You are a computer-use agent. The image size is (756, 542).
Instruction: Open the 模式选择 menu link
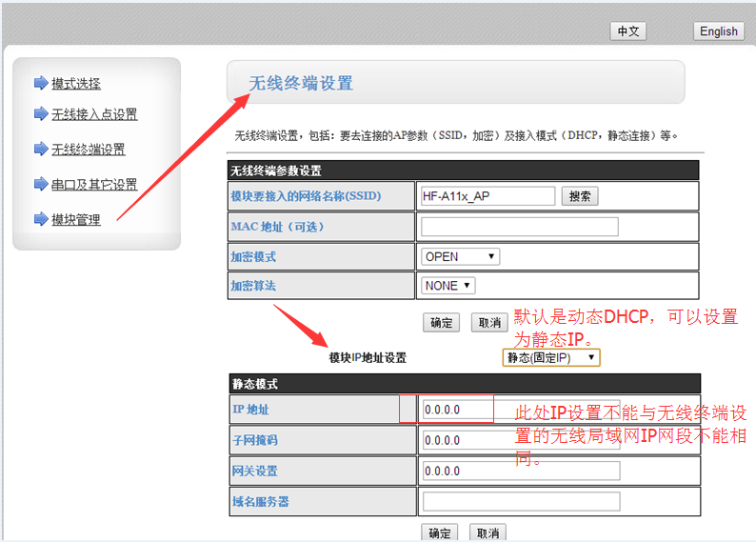[x=76, y=84]
